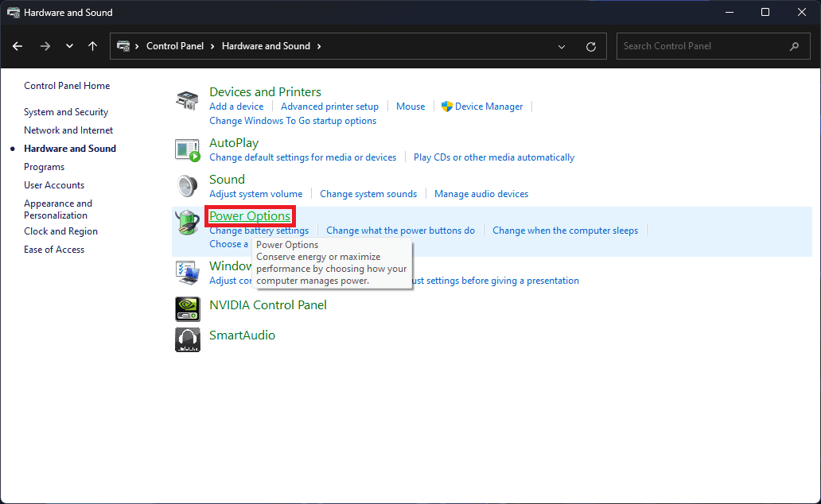Image resolution: width=821 pixels, height=504 pixels.
Task: Click the Search Control Panel field
Action: pyautogui.click(x=704, y=46)
